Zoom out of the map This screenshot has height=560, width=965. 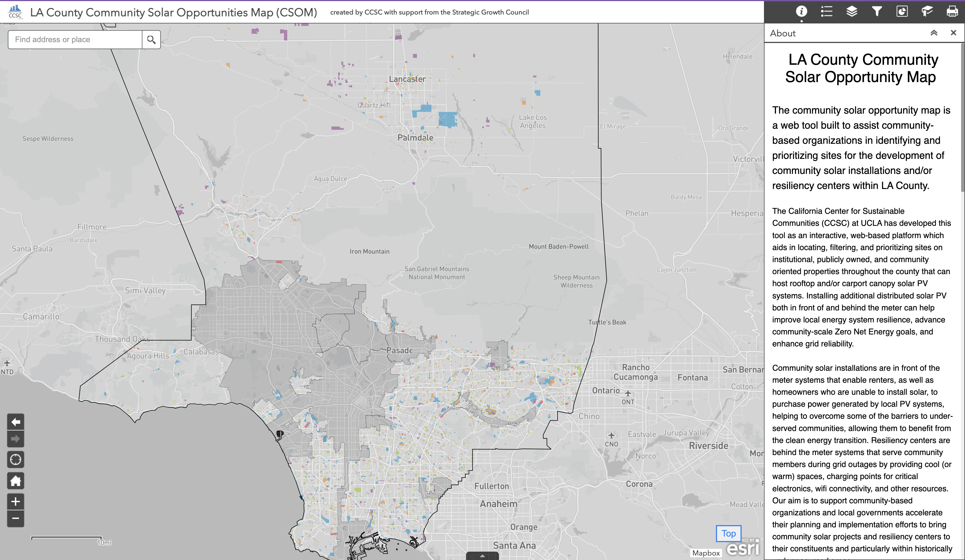16,518
